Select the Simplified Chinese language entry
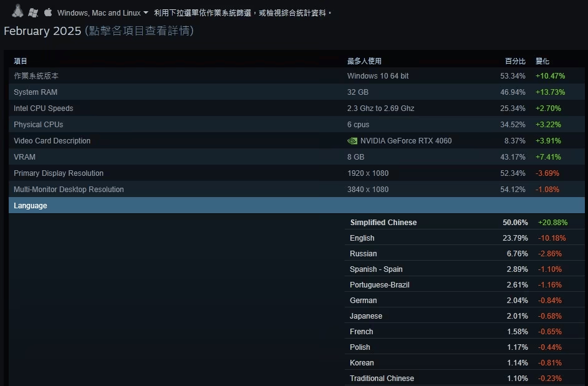This screenshot has width=588, height=386. tap(383, 223)
